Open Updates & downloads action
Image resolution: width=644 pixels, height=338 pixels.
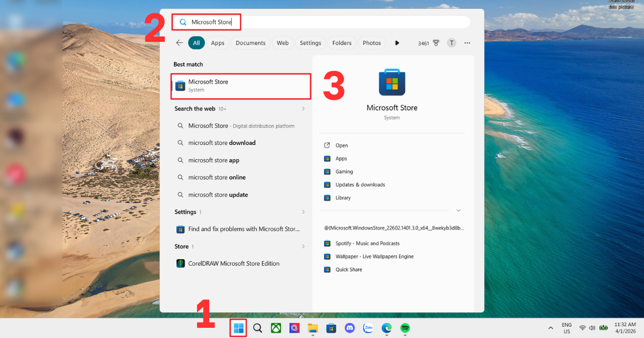tap(360, 185)
